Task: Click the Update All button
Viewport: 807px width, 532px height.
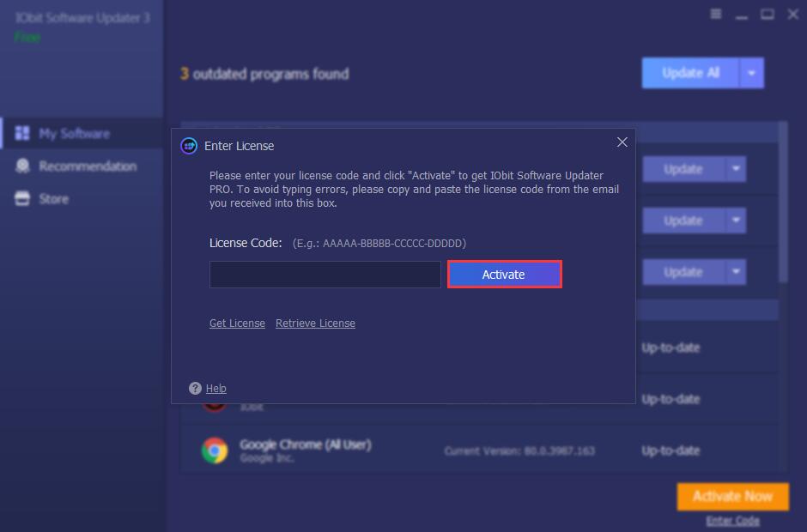Action: tap(690, 73)
